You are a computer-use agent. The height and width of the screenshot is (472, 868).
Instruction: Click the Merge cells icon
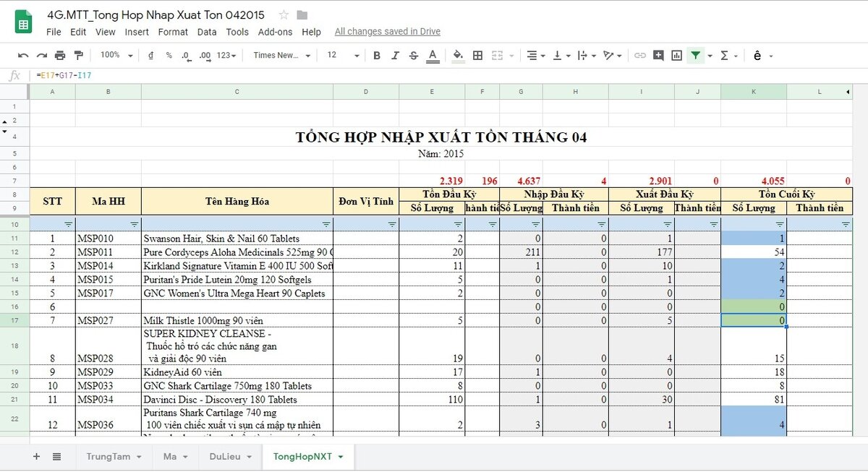tap(497, 56)
